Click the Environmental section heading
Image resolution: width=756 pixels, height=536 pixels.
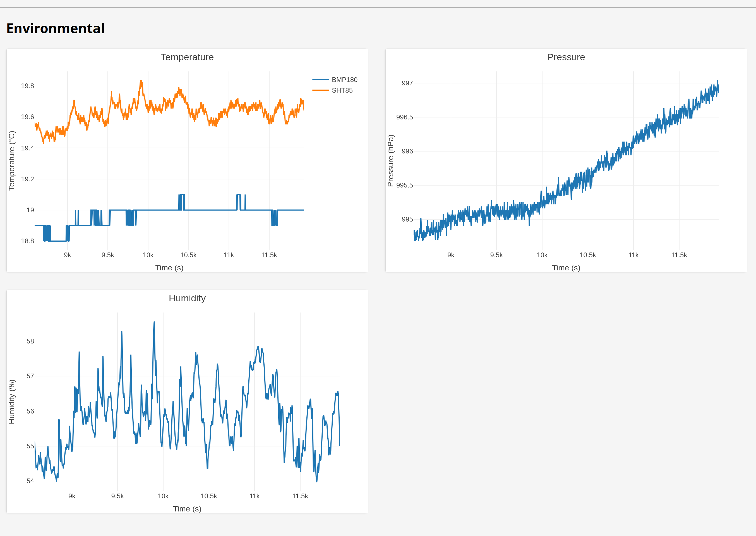56,28
